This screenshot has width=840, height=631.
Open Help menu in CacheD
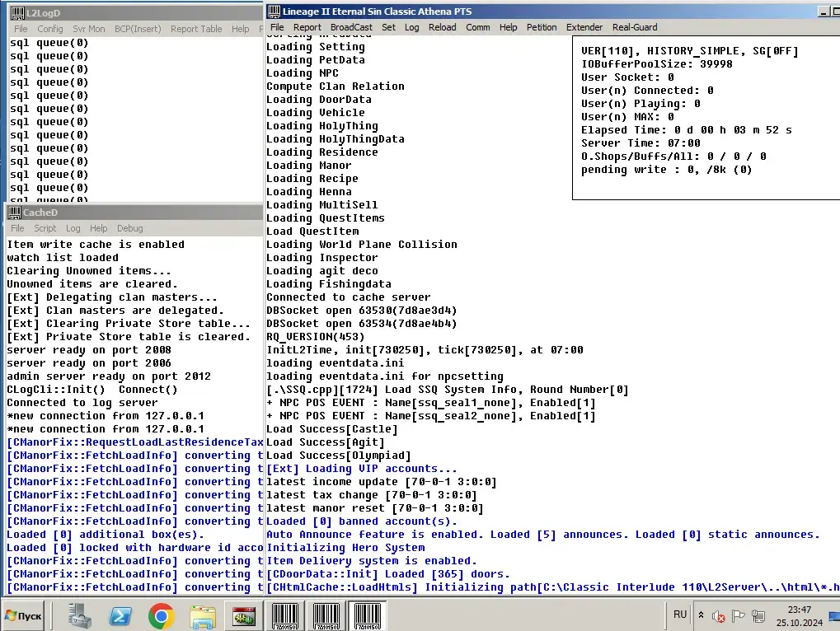(99, 228)
